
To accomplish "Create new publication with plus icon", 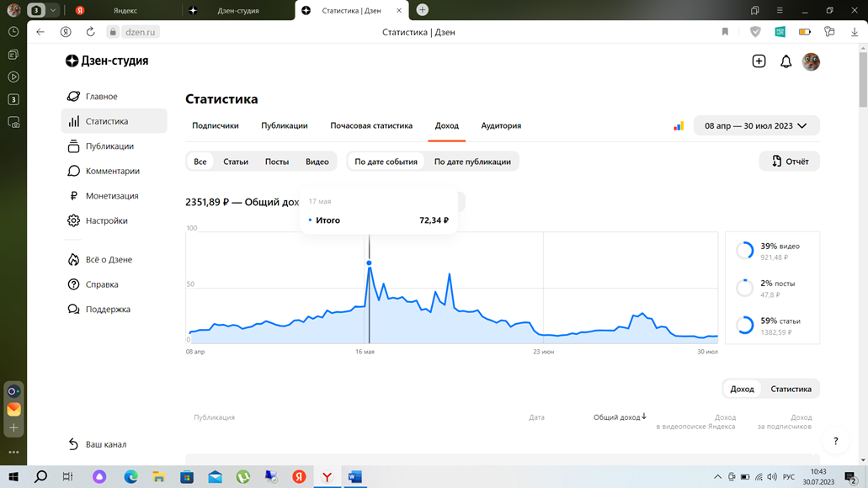I will pos(759,61).
